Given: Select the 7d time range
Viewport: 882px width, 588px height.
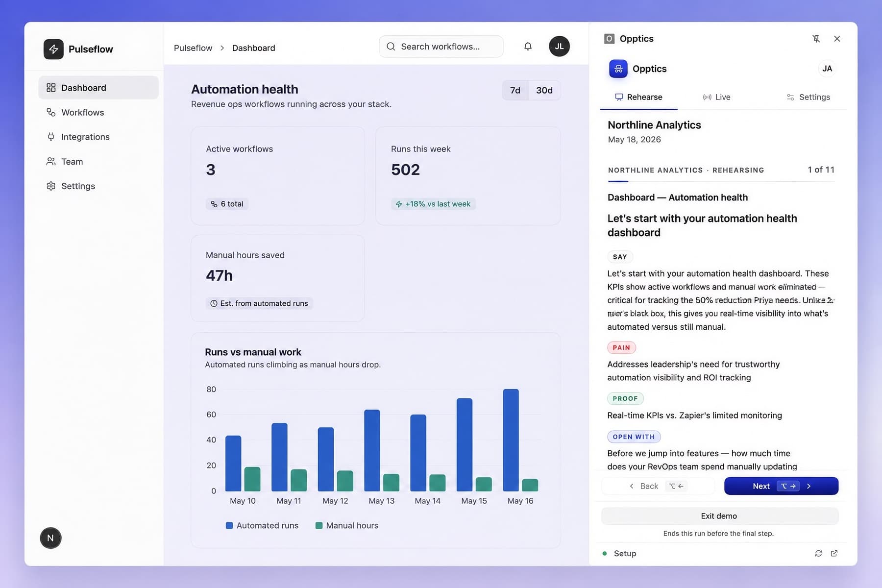Looking at the screenshot, I should [x=515, y=90].
